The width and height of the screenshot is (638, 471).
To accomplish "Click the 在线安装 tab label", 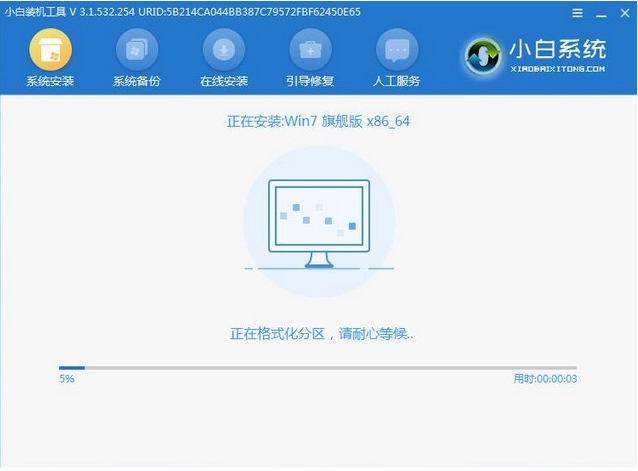I will click(224, 81).
